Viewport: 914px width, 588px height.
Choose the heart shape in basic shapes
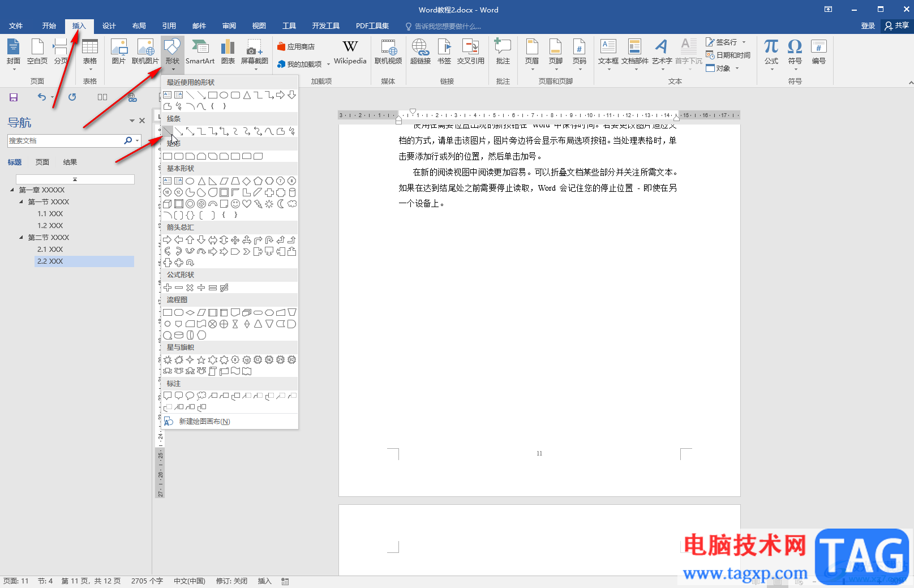(247, 204)
